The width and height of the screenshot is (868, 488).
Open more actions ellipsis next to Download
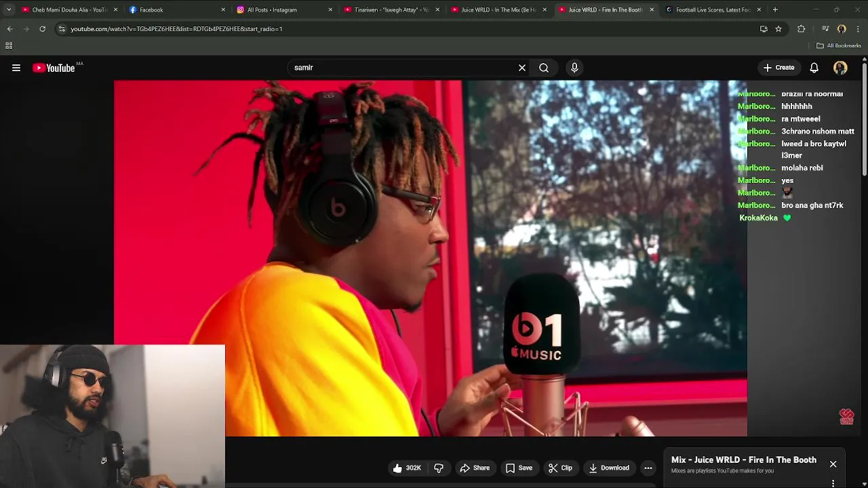point(648,468)
